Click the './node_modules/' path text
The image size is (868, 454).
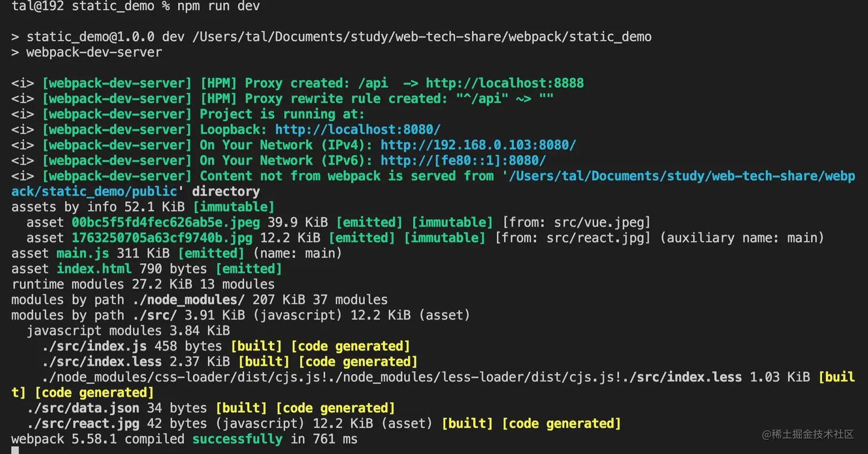(x=188, y=300)
